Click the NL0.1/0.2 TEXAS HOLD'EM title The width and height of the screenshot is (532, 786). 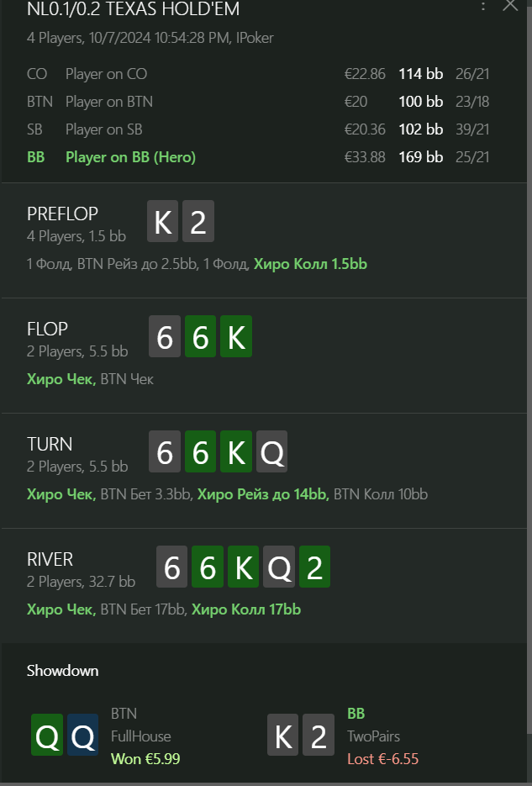pyautogui.click(x=133, y=10)
